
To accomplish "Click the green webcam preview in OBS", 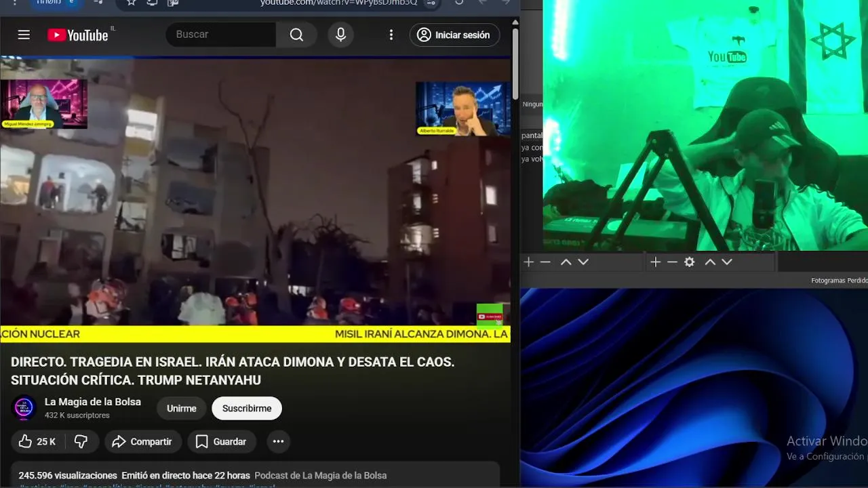I will tap(705, 125).
